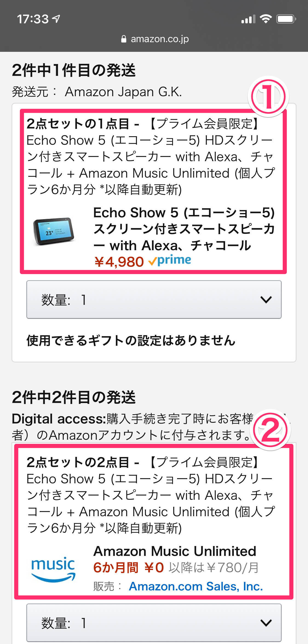Tap the cellular signal bars icon
The width and height of the screenshot is (308, 644).
click(x=248, y=19)
